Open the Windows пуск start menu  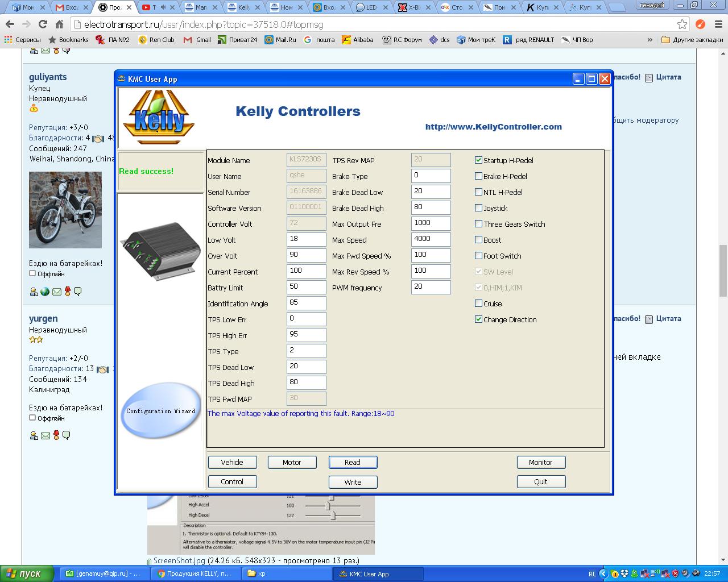tap(27, 573)
